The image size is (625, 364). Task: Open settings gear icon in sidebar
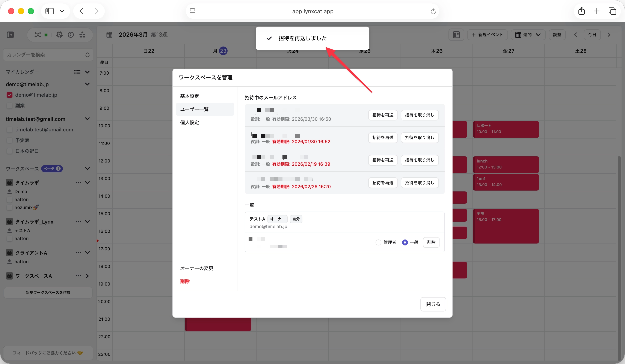(x=60, y=35)
